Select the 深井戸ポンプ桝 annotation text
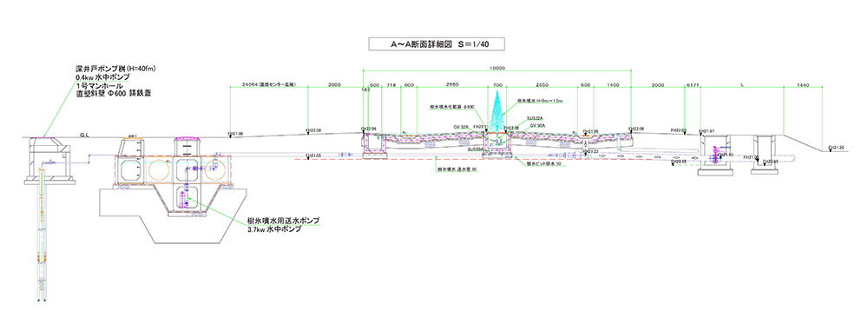This screenshot has width=868, height=331. 116,69
